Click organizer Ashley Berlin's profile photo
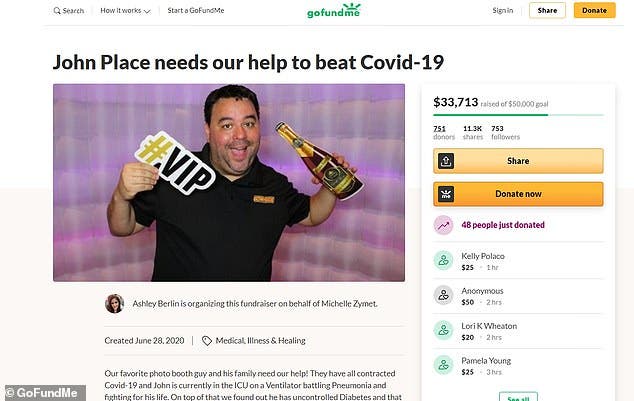 (x=114, y=304)
